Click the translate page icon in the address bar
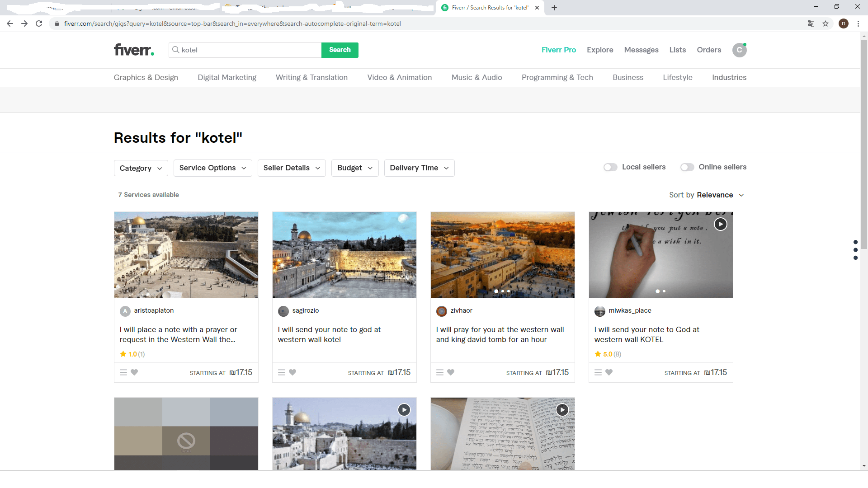The height and width of the screenshot is (488, 868). [811, 23]
